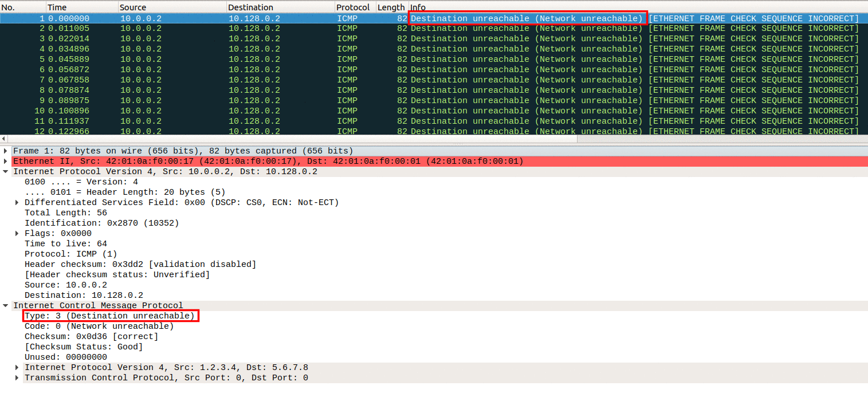Viewport: 868px width, 417px height.
Task: Select Code: 0 (Network unreachable) field
Action: pos(99,326)
